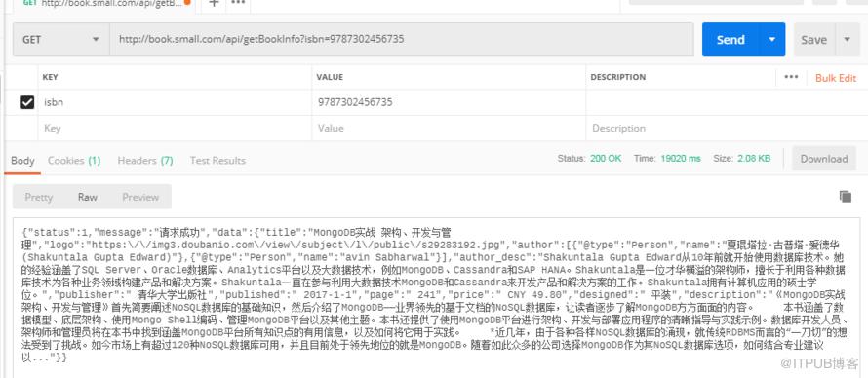Click the empty Key input field

click(176, 129)
